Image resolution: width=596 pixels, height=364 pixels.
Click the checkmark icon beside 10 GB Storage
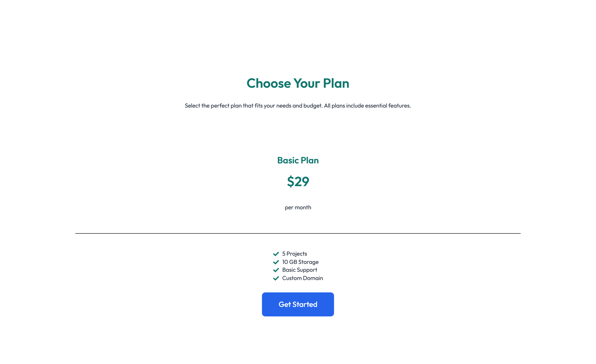click(276, 262)
